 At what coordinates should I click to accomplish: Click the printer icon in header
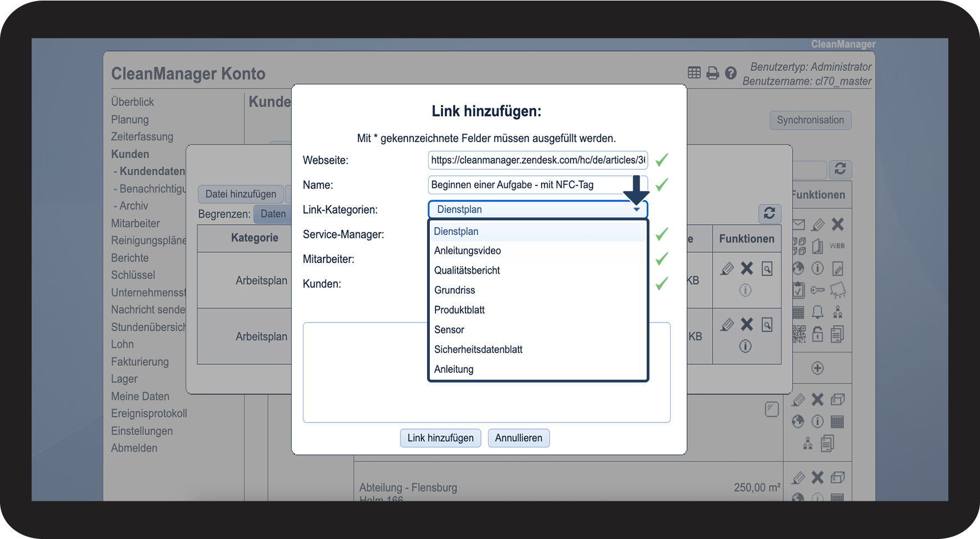[x=713, y=73]
